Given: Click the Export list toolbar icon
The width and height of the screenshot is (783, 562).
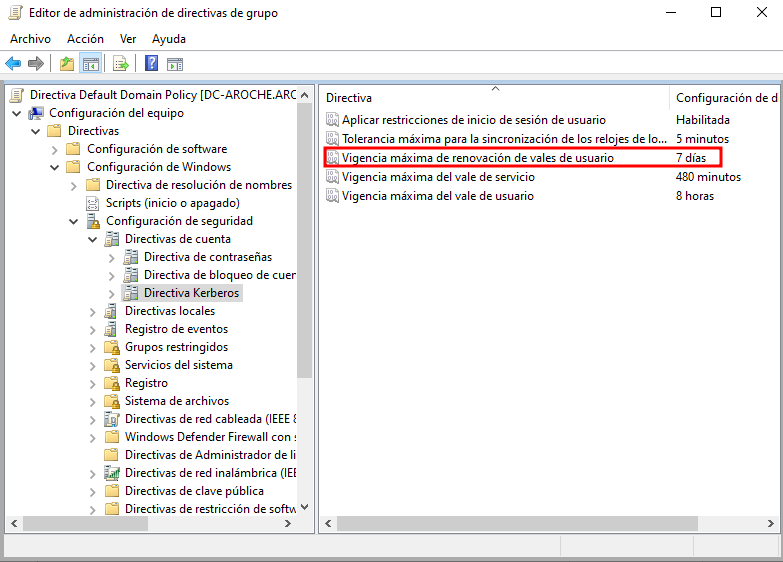Looking at the screenshot, I should tap(121, 64).
